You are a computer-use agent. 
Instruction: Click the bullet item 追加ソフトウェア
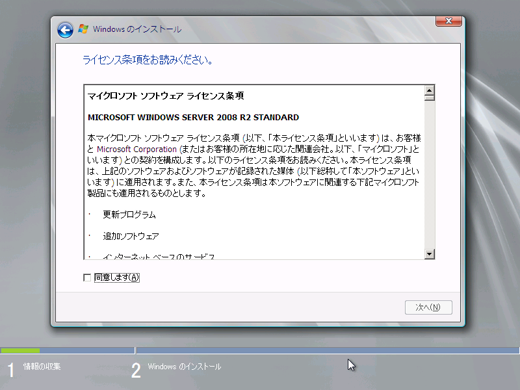(x=131, y=236)
